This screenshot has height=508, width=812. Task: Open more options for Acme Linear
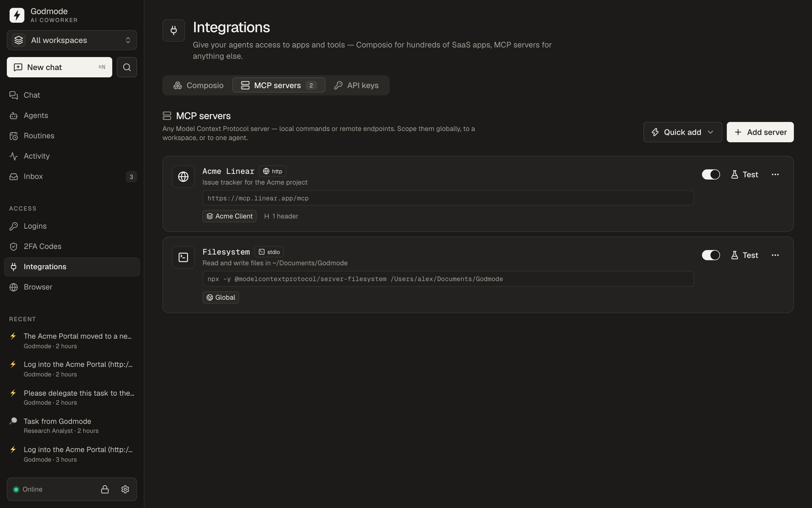[x=775, y=174]
